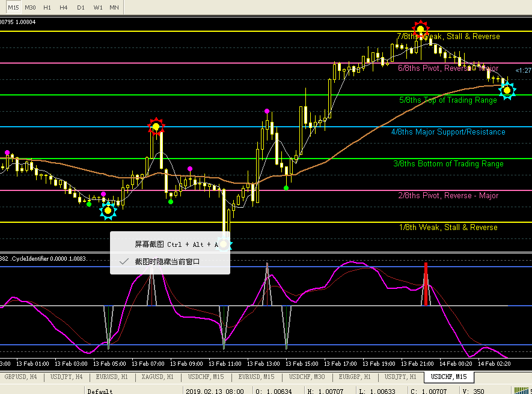The height and width of the screenshot is (394, 532).
Task: Toggle hide current window when capturing
Action: pyautogui.click(x=170, y=262)
